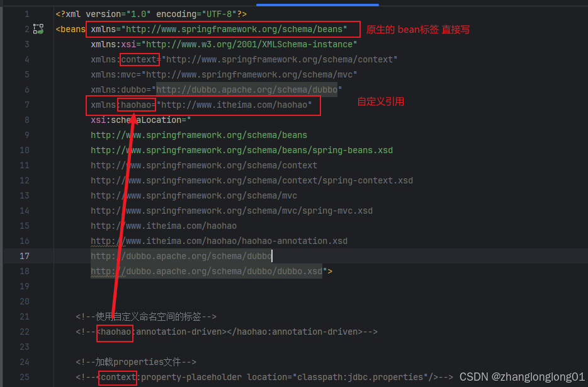Click the spring-mvc.xsd URL on line 14
588x387 pixels.
pos(232,211)
